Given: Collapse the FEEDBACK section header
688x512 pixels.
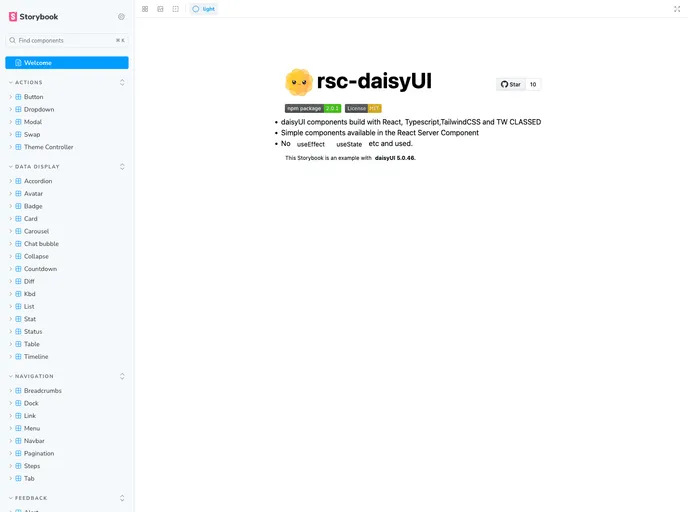Looking at the screenshot, I should point(31,498).
